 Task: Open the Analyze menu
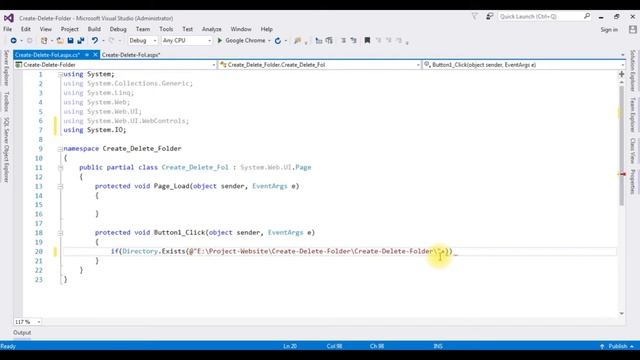point(211,29)
